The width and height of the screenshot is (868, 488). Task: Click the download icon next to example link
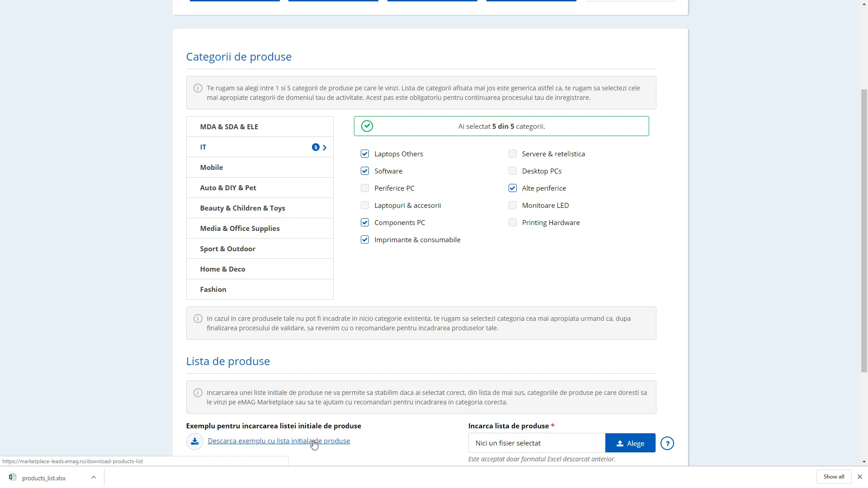click(x=194, y=441)
